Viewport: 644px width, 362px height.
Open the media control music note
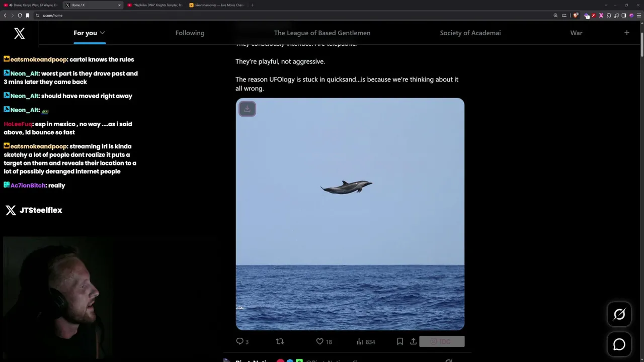pos(616,16)
